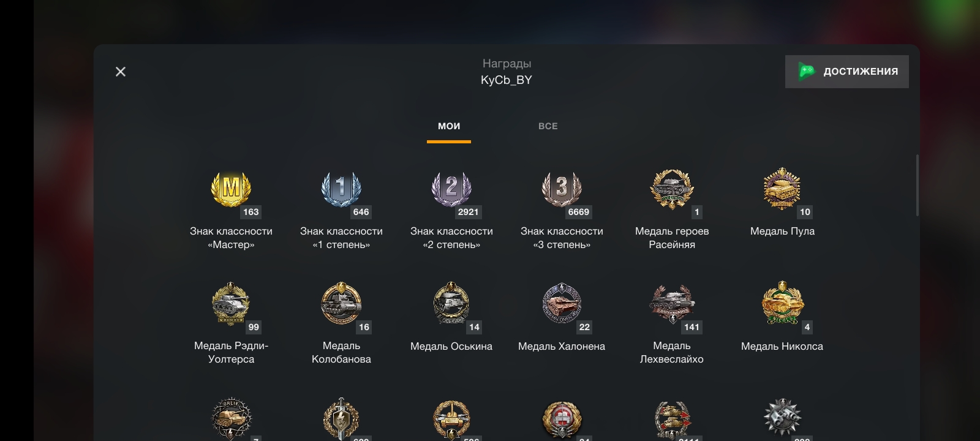Open the Медаль Халонена medal
The image size is (980, 441).
(x=562, y=304)
